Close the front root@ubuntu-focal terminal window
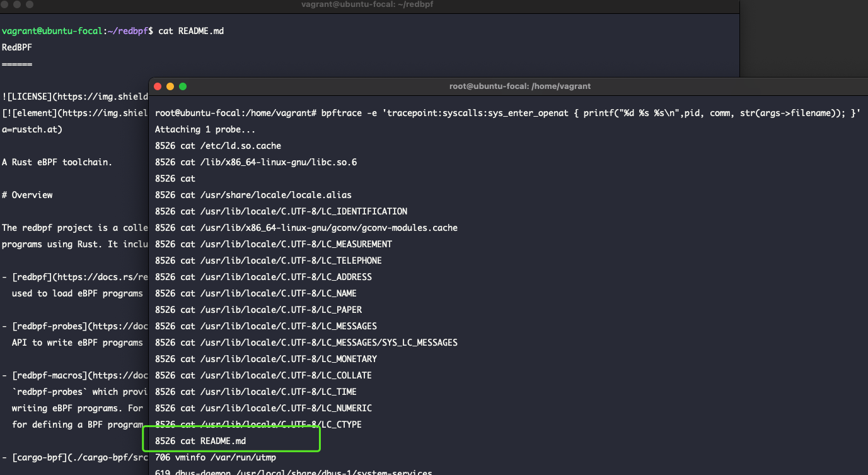Viewport: 868px width, 475px height. point(158,86)
